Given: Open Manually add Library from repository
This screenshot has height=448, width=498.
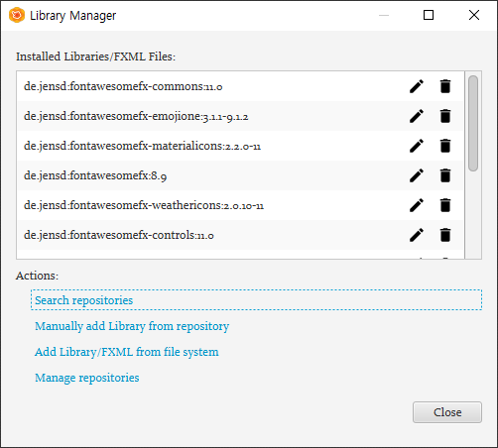Looking at the screenshot, I should click(132, 326).
